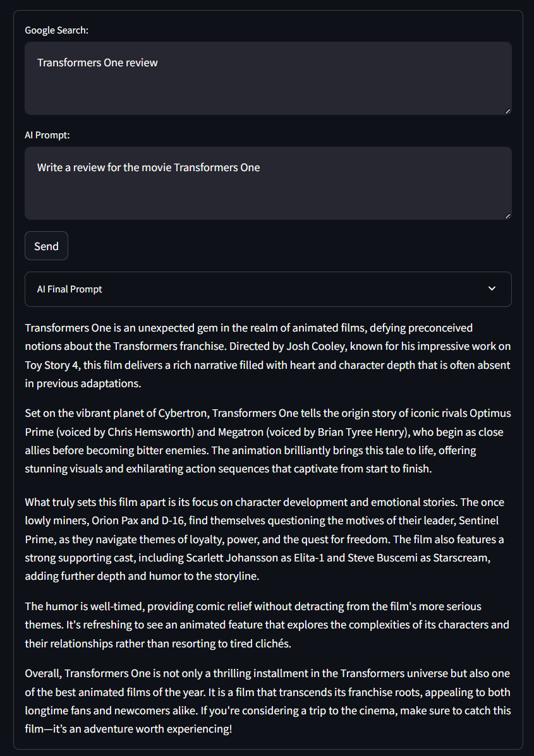Click the "AI Prompt:" field label
The height and width of the screenshot is (756, 534).
pyautogui.click(x=47, y=135)
